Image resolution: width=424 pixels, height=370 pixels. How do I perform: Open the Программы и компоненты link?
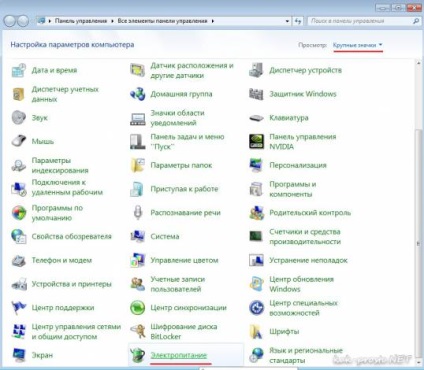tap(293, 189)
